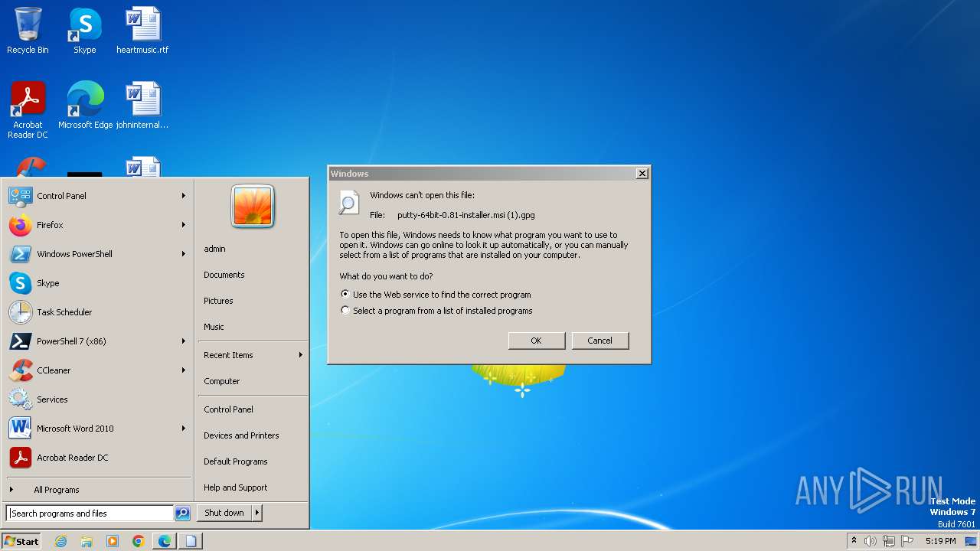The image size is (980, 551).
Task: Click the Show desktop strip
Action: (972, 541)
